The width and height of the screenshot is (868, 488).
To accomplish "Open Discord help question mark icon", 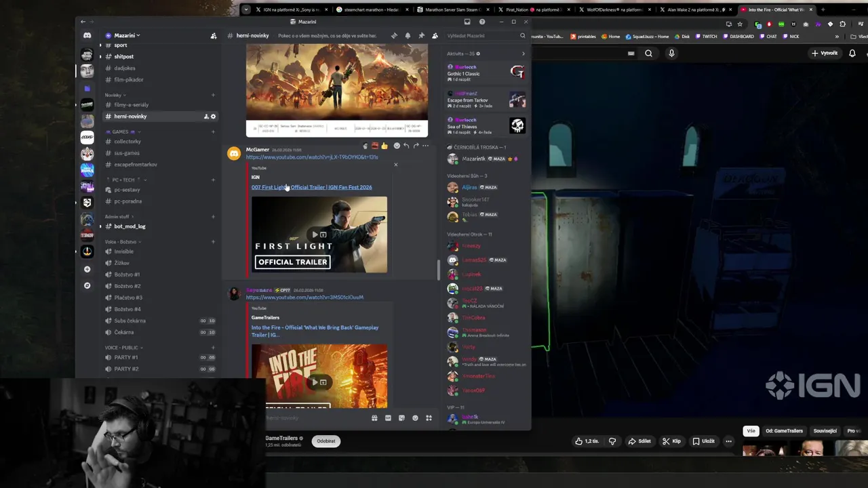I will pyautogui.click(x=482, y=22).
